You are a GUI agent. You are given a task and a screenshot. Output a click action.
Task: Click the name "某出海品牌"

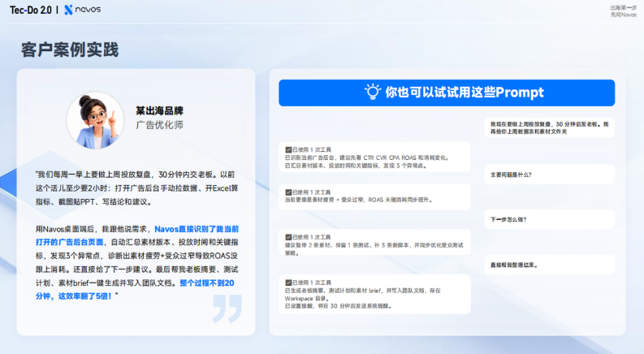point(159,110)
